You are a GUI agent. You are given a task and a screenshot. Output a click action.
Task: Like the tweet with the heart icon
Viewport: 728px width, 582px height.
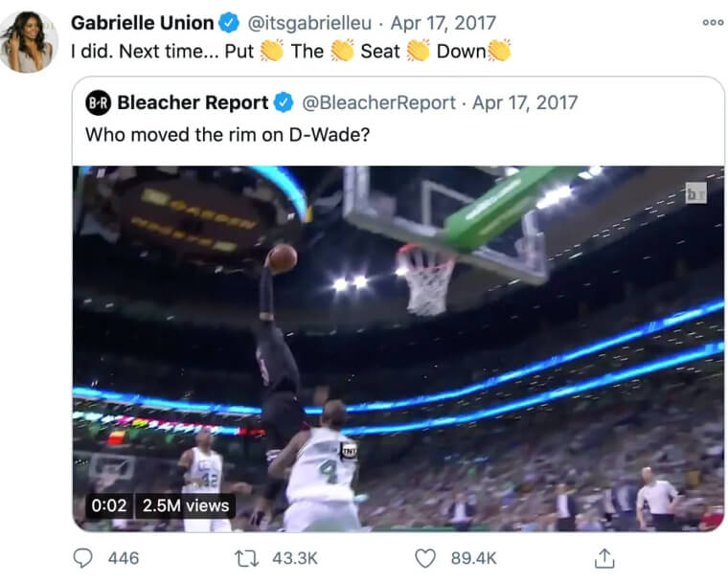tap(424, 557)
